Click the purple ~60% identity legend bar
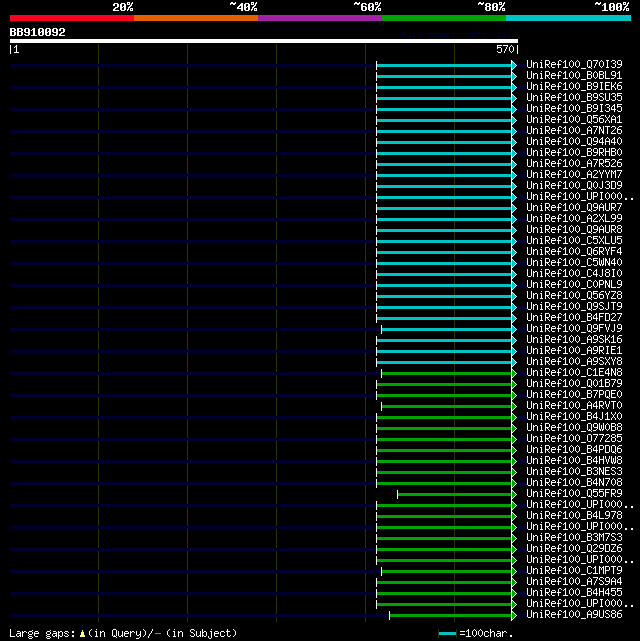This screenshot has height=641, width=640. [x=320, y=18]
